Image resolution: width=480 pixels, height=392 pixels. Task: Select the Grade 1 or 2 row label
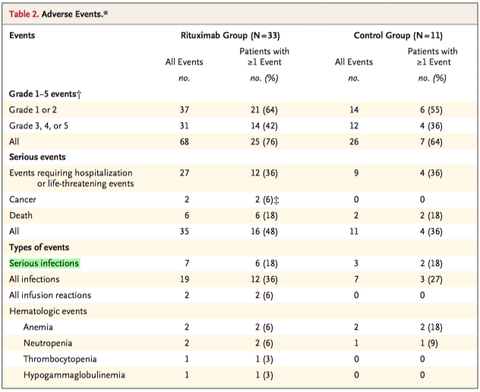pyautogui.click(x=33, y=110)
